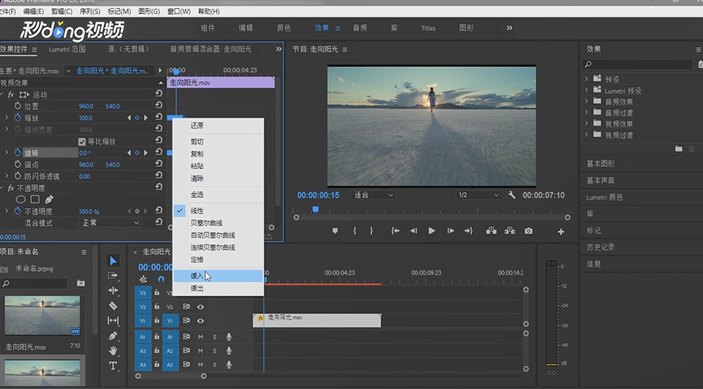Toggle animation stopwatch for 锚点

[x=18, y=164]
